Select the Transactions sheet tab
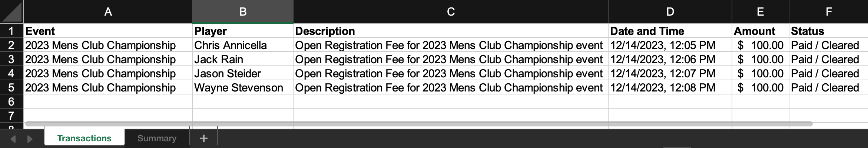This screenshot has width=868, height=148. point(85,138)
